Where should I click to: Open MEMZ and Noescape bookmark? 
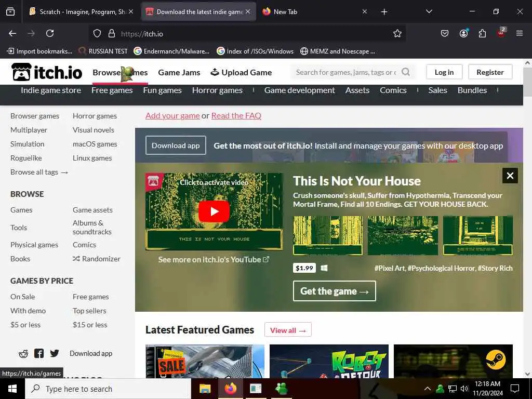[338, 51]
